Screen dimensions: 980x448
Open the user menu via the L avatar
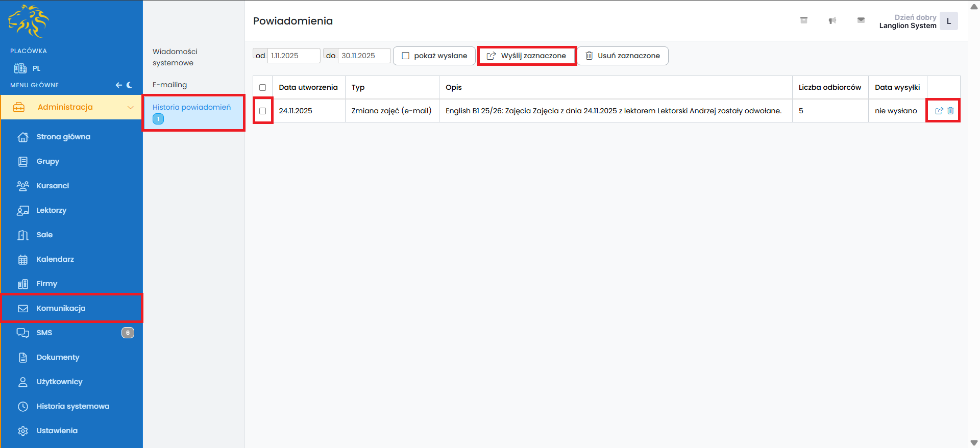pyautogui.click(x=948, y=21)
